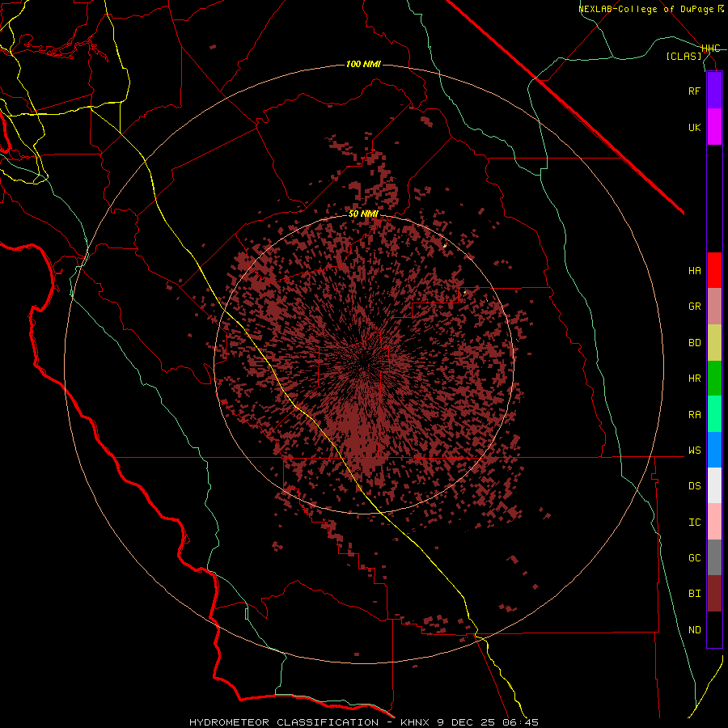This screenshot has width=728, height=728.
Task: Click the BI dark red legend swatch
Action: point(714,594)
